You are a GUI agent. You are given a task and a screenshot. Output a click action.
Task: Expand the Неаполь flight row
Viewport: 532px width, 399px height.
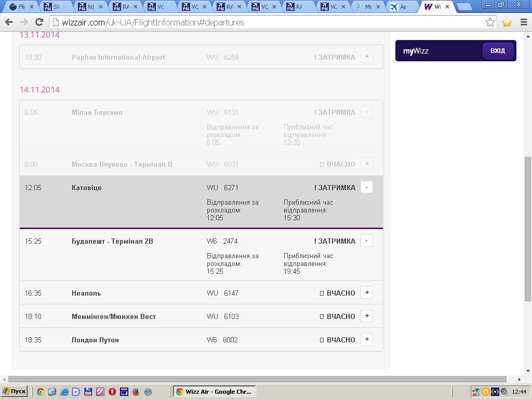366,293
